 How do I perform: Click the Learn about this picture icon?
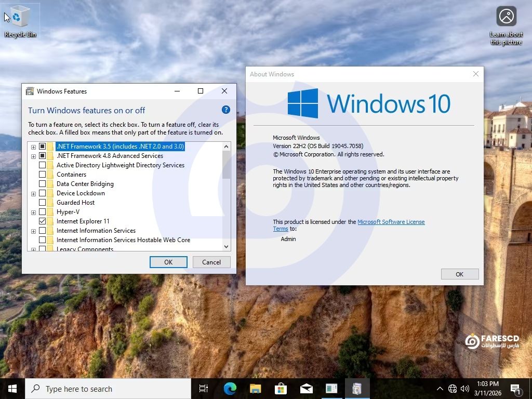(506, 17)
